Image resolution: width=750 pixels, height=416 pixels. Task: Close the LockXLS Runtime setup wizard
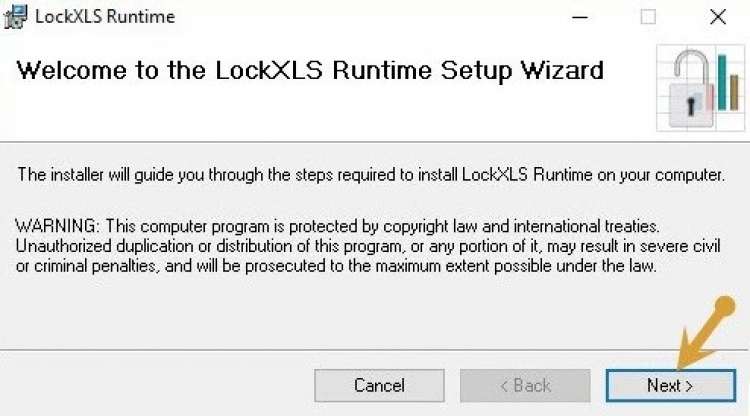click(x=717, y=17)
